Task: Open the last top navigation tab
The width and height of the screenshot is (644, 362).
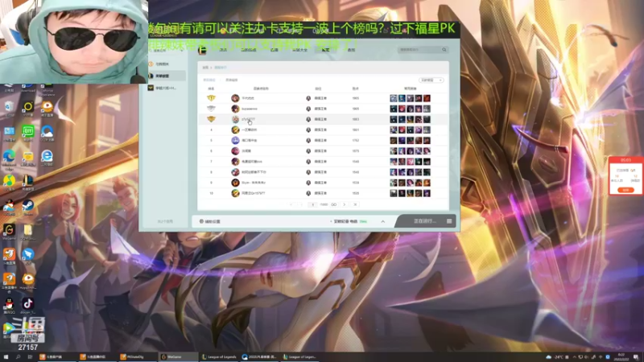Action: click(351, 50)
